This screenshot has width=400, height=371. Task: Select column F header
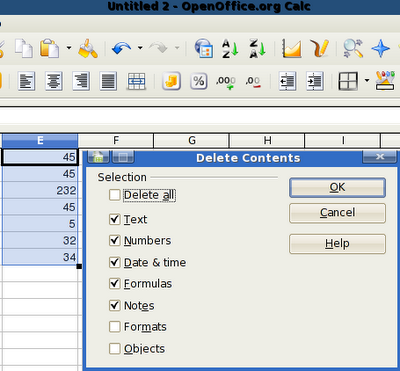(116, 140)
